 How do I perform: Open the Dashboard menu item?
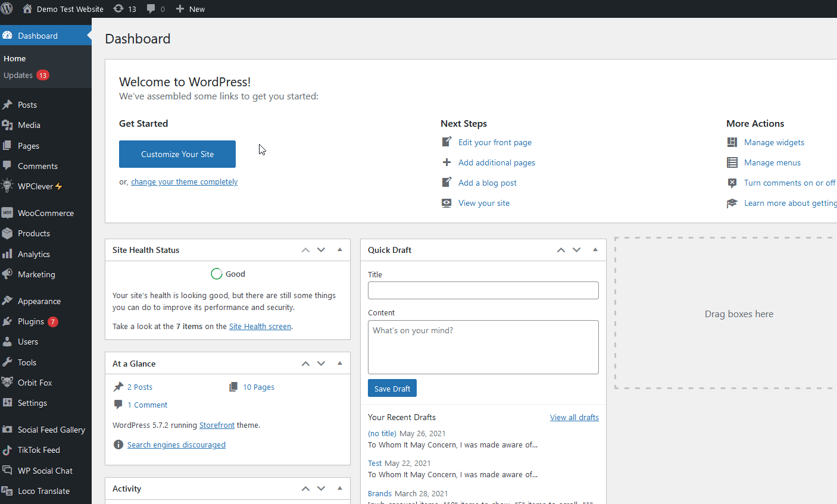click(46, 36)
